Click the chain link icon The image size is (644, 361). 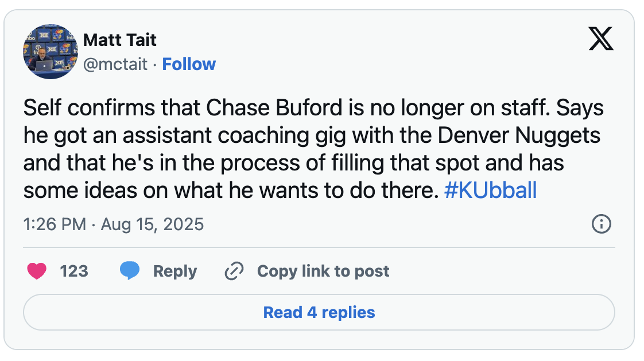(x=234, y=271)
